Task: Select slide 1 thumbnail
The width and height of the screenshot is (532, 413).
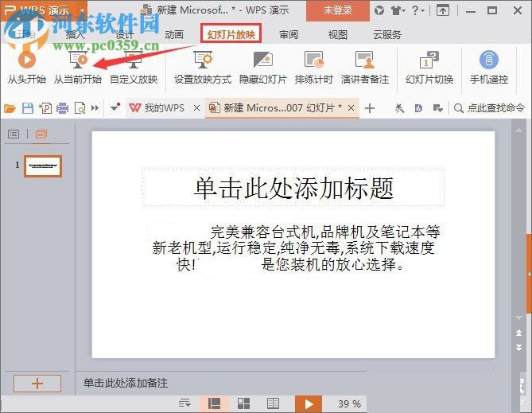Action: [x=43, y=166]
